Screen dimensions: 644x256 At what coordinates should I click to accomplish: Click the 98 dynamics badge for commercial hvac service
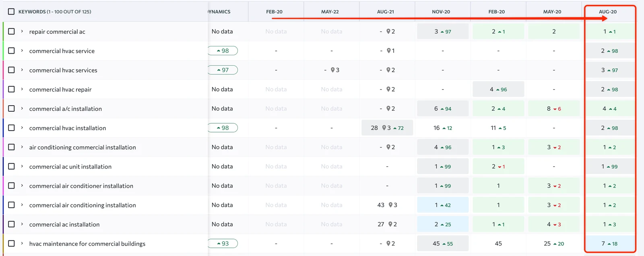coord(223,51)
